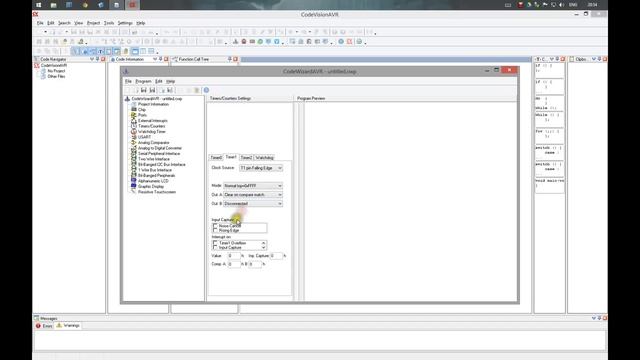Open the Windows Start button
The height and width of the screenshot is (360, 640).
pyautogui.click(x=38, y=5)
